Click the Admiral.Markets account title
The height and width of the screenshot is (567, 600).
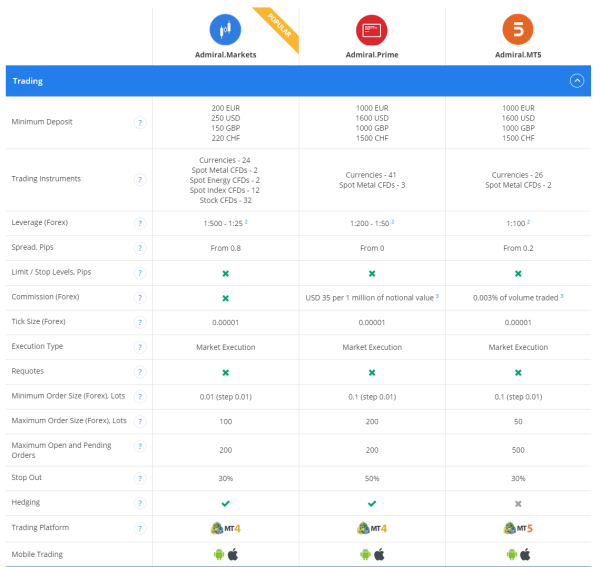pyautogui.click(x=225, y=55)
